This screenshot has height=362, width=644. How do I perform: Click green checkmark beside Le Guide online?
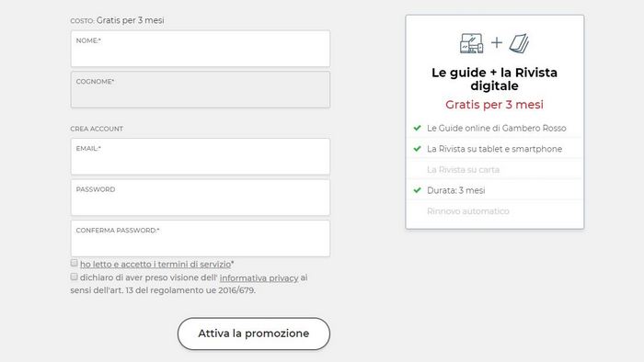418,128
